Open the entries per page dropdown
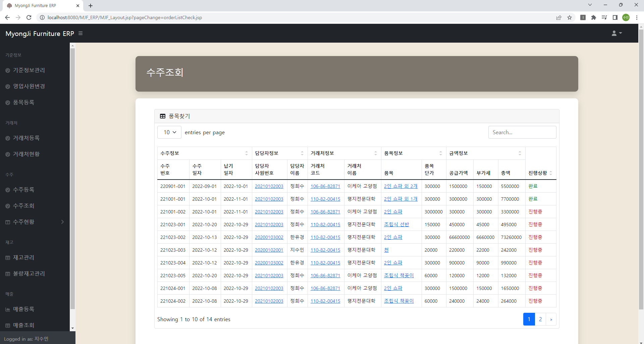The height and width of the screenshot is (344, 644). pyautogui.click(x=169, y=132)
